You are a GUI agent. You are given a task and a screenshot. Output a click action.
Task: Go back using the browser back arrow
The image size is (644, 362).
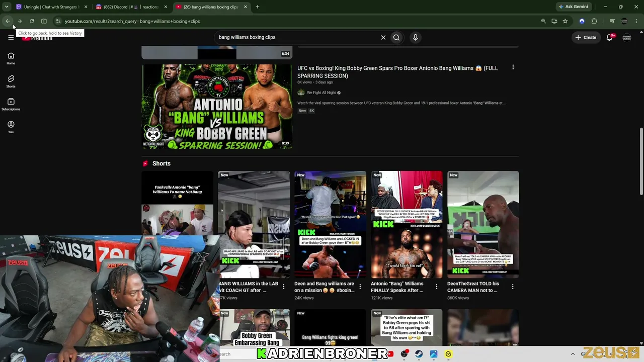(8, 21)
